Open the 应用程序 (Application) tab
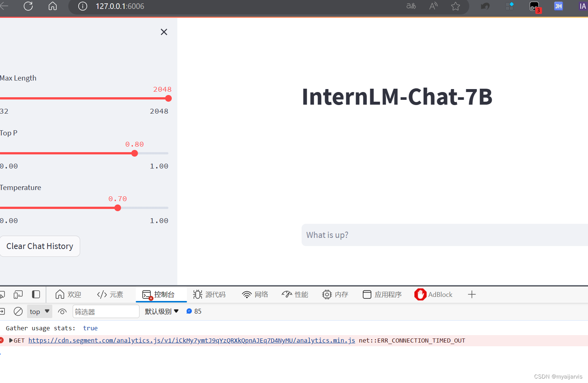This screenshot has width=588, height=383. point(382,295)
